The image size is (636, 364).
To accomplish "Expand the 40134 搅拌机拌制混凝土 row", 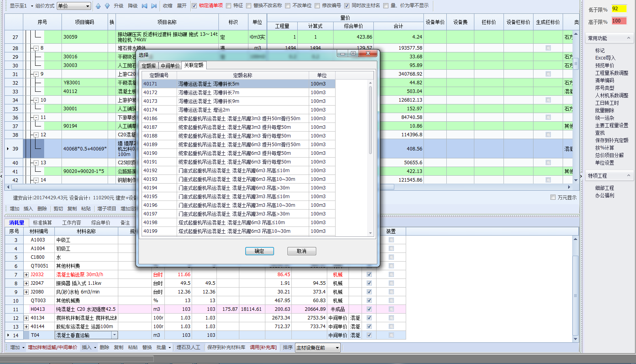I will click(x=26, y=318).
